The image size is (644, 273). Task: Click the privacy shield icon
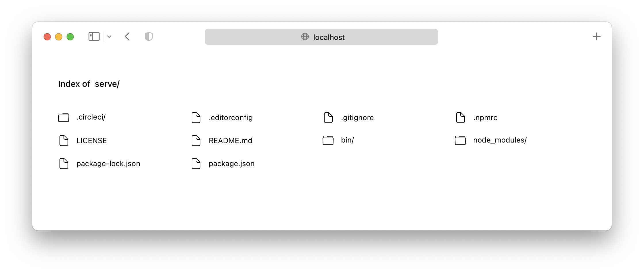pyautogui.click(x=149, y=36)
